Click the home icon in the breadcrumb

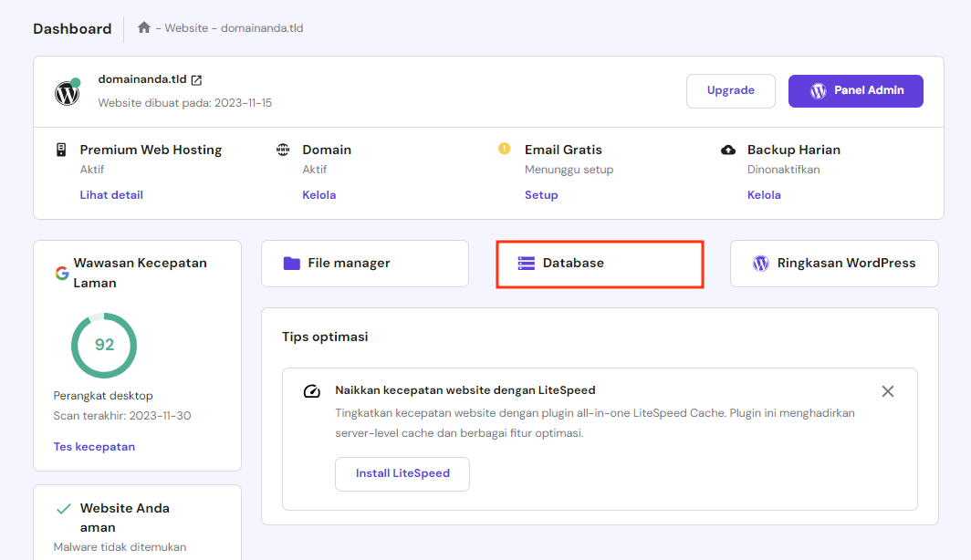pyautogui.click(x=143, y=27)
